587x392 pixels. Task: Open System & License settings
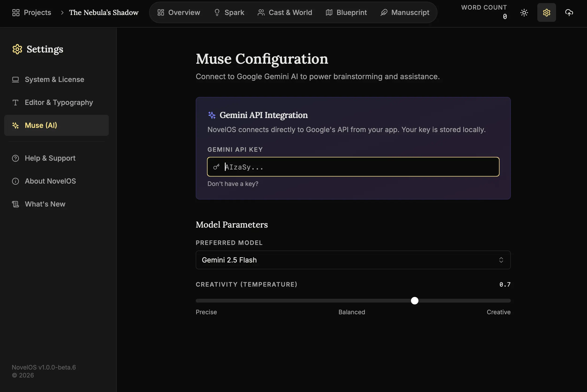point(54,79)
